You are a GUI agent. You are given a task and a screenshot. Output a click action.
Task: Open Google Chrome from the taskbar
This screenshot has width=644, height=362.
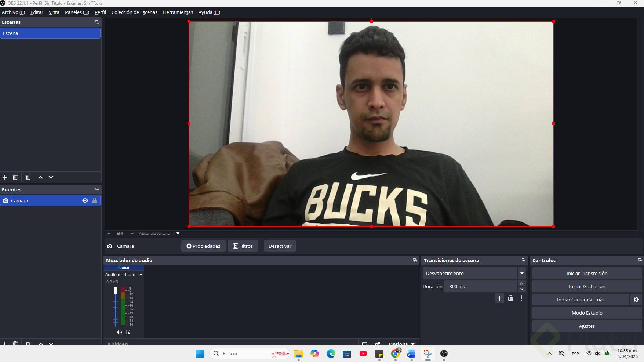pyautogui.click(x=396, y=354)
